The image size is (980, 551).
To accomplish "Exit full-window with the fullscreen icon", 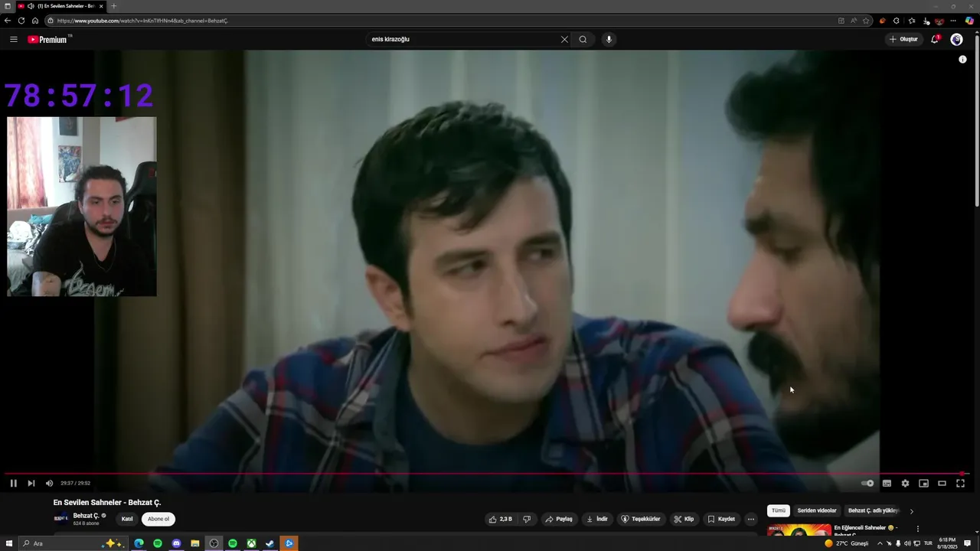I will pos(960,483).
